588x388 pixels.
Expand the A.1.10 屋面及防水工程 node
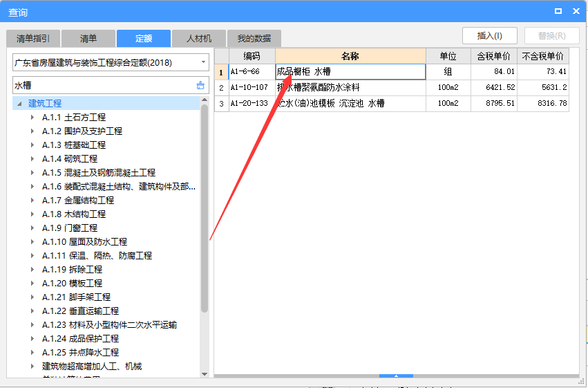(32, 241)
